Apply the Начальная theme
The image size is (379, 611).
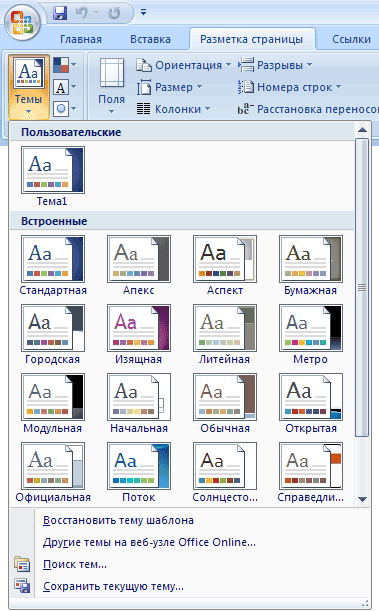(x=139, y=403)
